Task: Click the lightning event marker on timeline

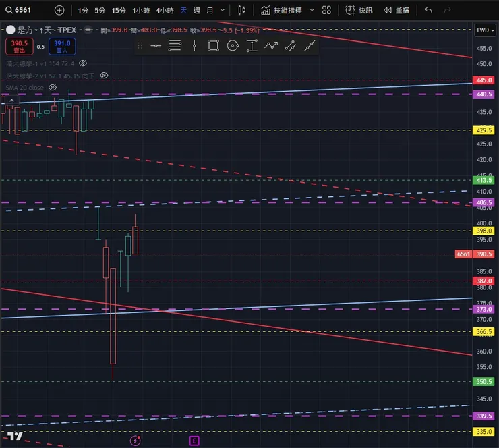Action: pyautogui.click(x=136, y=441)
